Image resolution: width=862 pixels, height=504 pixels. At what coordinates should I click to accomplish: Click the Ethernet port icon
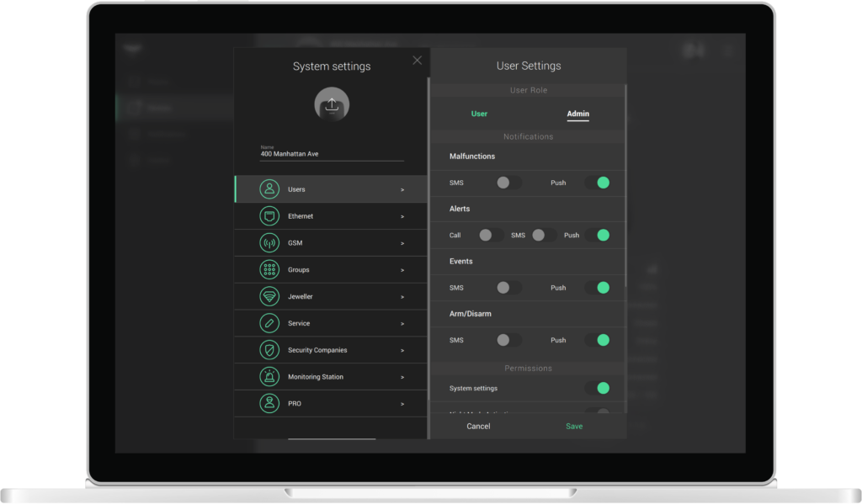269,216
